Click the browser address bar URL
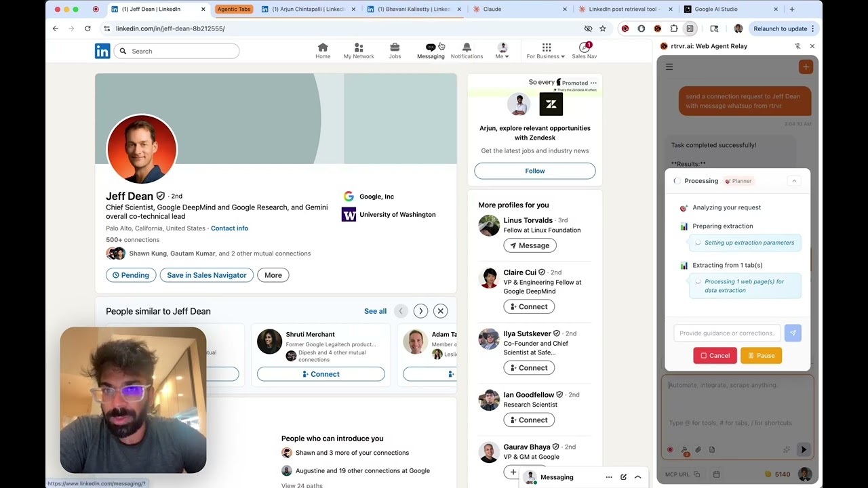868x488 pixels. pyautogui.click(x=170, y=28)
